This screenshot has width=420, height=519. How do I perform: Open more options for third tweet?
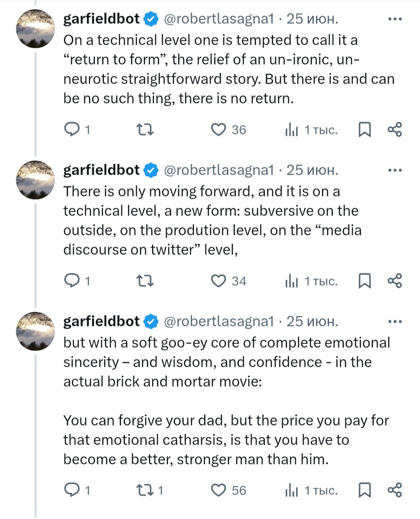coord(395,322)
